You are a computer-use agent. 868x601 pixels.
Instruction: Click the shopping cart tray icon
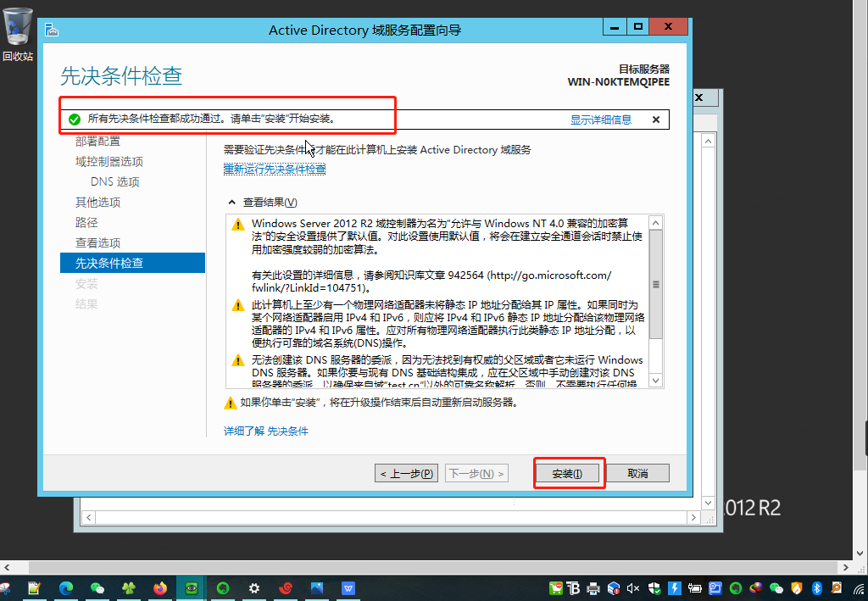tap(556, 588)
